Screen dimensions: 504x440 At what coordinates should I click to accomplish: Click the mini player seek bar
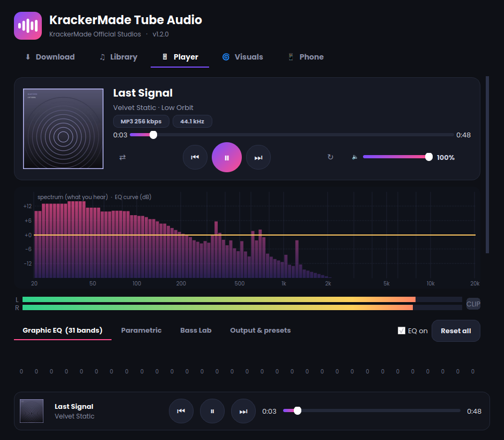[x=372, y=410]
